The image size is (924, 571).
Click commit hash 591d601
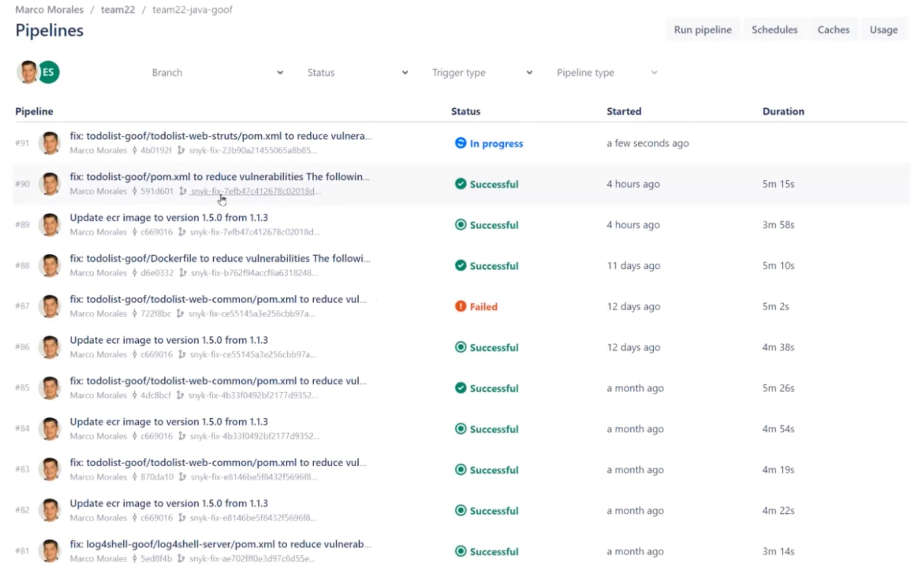tap(157, 191)
